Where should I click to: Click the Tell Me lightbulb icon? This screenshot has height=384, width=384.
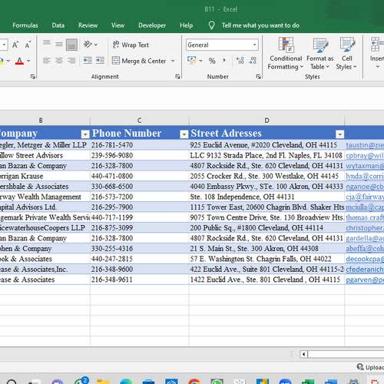tap(211, 25)
